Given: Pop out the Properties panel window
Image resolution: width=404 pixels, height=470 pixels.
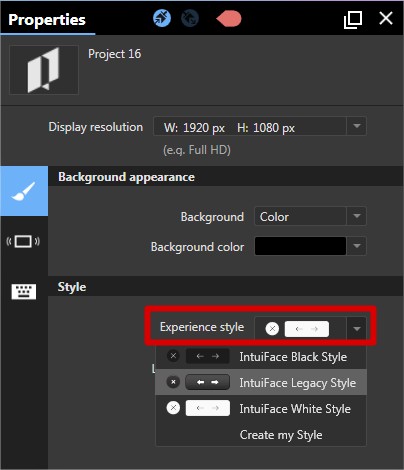Looking at the screenshot, I should pyautogui.click(x=353, y=20).
